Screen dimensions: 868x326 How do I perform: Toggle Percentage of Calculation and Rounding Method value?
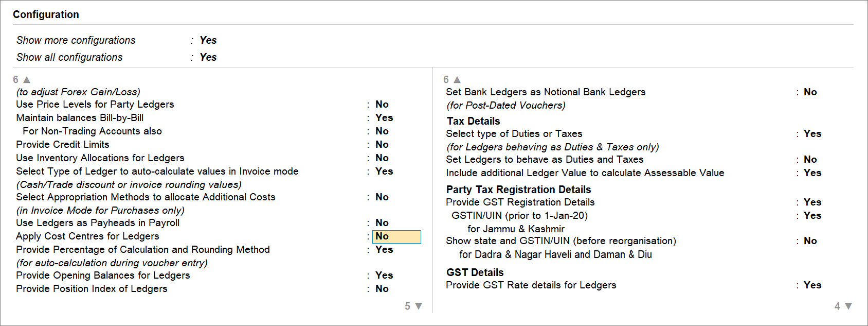pos(384,250)
